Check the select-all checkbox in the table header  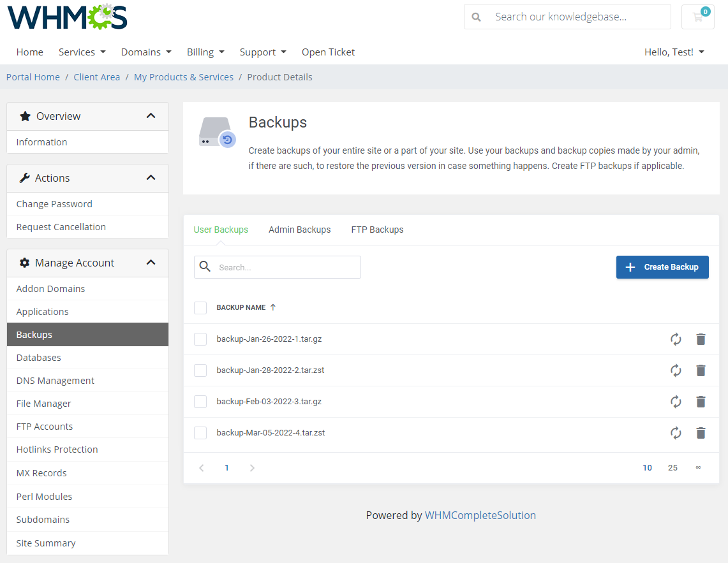click(200, 307)
